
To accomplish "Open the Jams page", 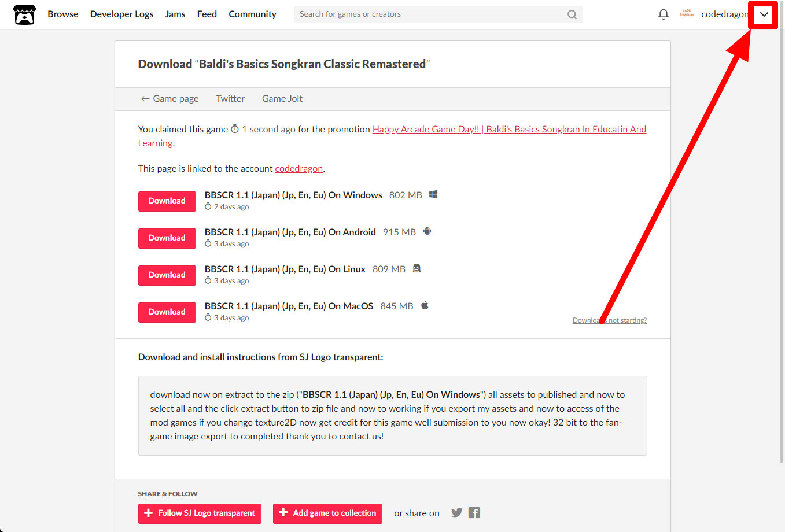I will click(x=175, y=14).
